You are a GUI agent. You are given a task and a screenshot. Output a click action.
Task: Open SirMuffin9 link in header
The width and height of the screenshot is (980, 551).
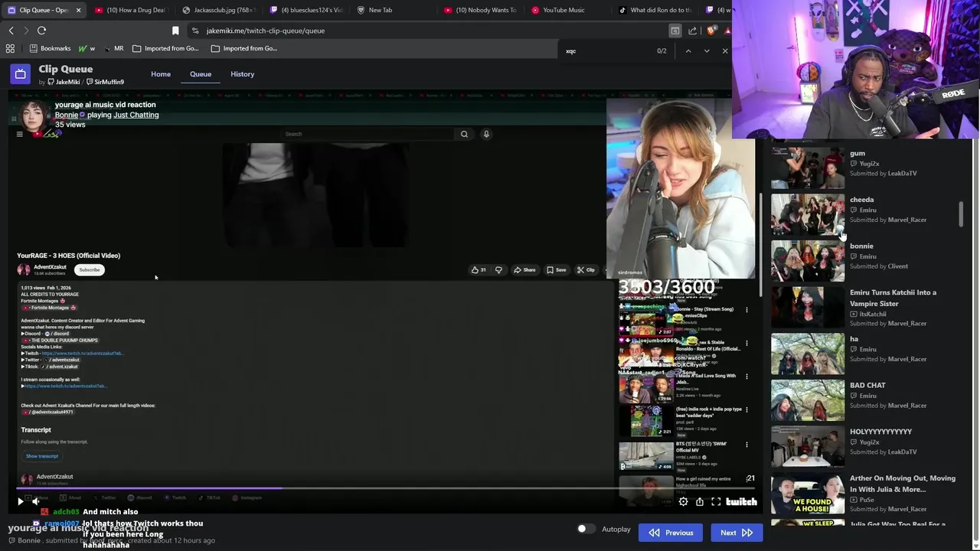coord(105,82)
